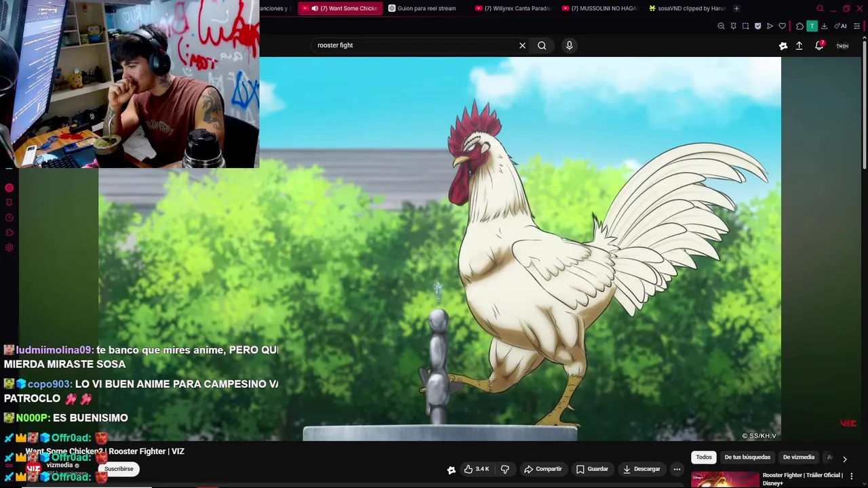The height and width of the screenshot is (488, 868).
Task: Click the zoom out magnifier in browser toolbar
Action: coord(721,26)
